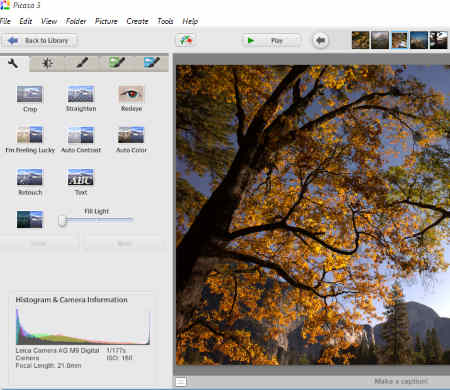Click the Back to Library button
This screenshot has height=390, width=450.
(38, 41)
